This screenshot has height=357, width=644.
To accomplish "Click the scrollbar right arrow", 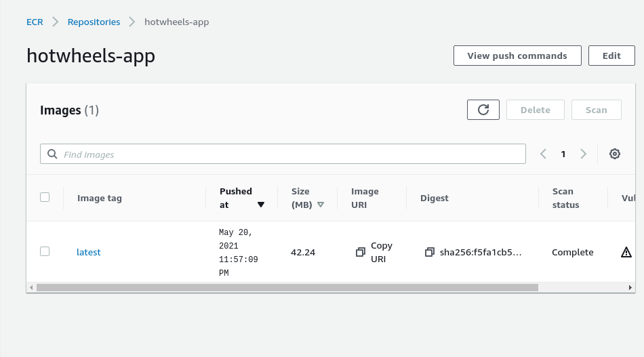I will [630, 288].
